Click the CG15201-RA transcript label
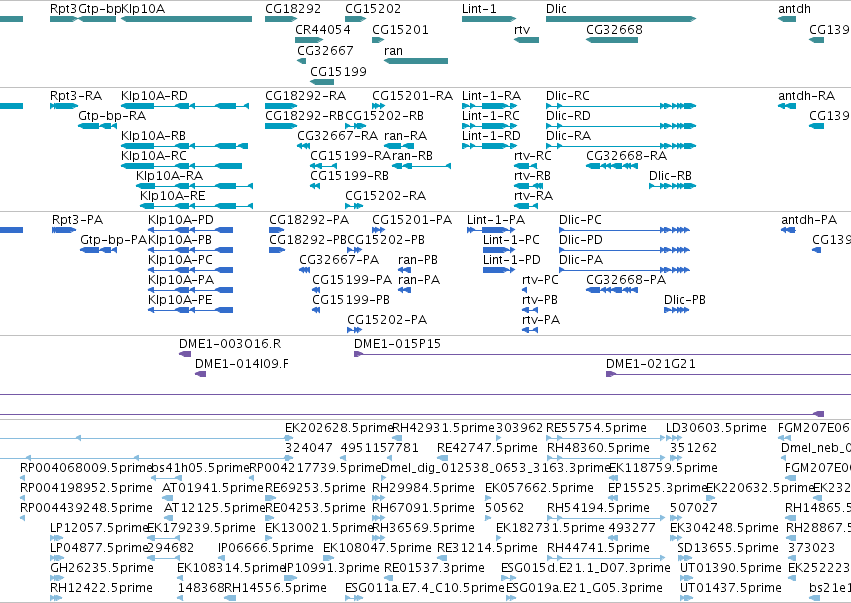851x603 pixels. pos(412,96)
